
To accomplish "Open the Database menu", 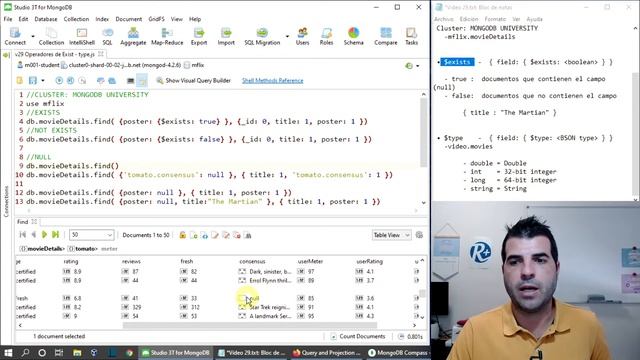I will (x=46, y=19).
